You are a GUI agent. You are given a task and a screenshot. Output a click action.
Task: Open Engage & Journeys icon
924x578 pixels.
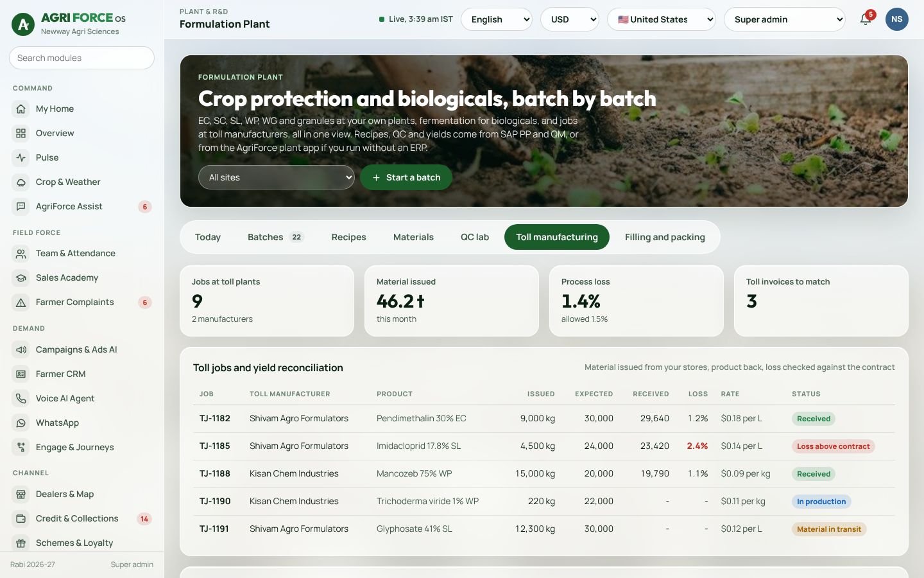click(x=21, y=448)
